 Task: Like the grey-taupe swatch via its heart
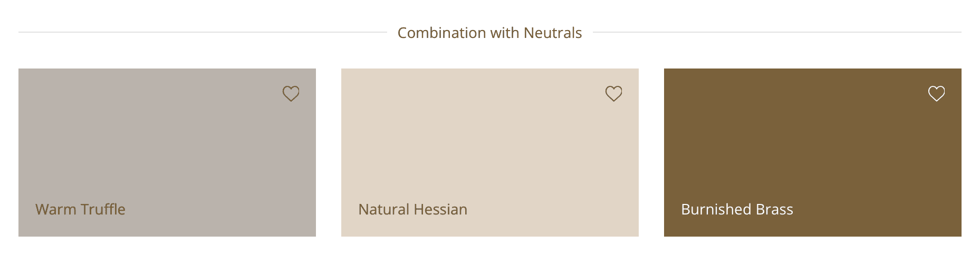(291, 94)
